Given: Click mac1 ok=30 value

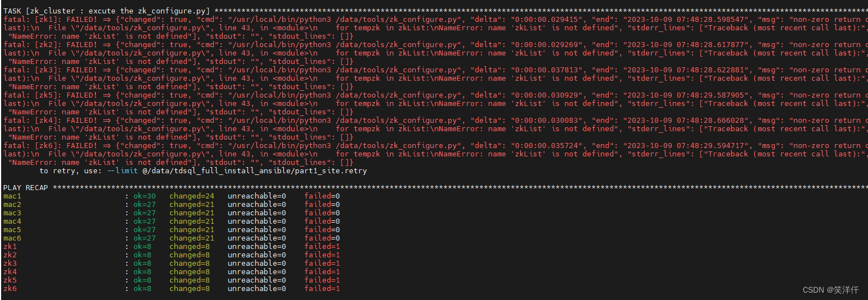Looking at the screenshot, I should click(x=144, y=196).
